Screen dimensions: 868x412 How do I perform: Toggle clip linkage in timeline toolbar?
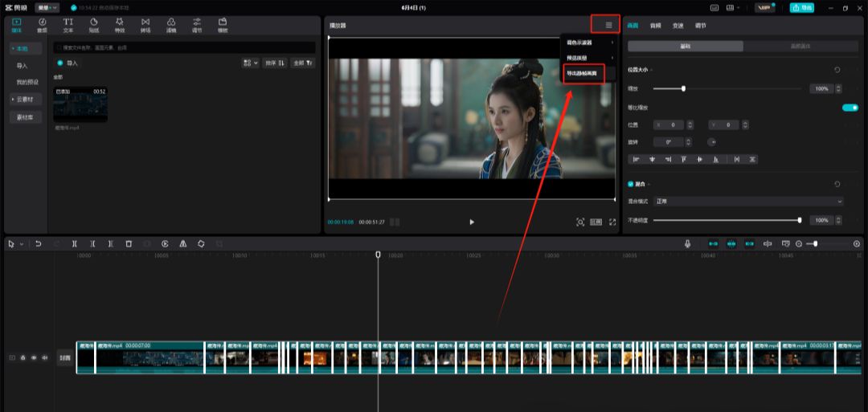tap(750, 244)
